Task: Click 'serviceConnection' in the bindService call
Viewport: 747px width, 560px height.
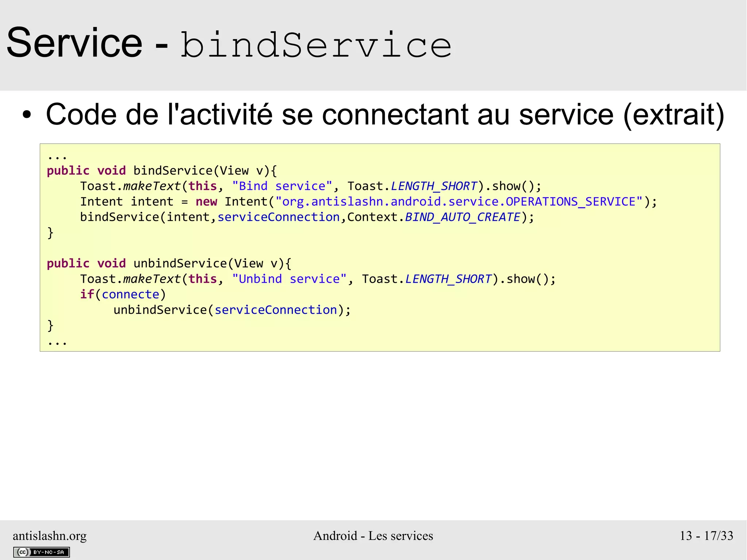Action: point(279,217)
